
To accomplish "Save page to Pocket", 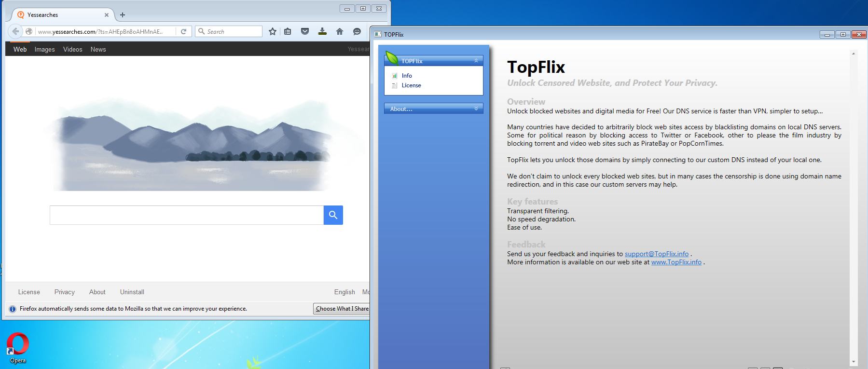I will point(305,31).
